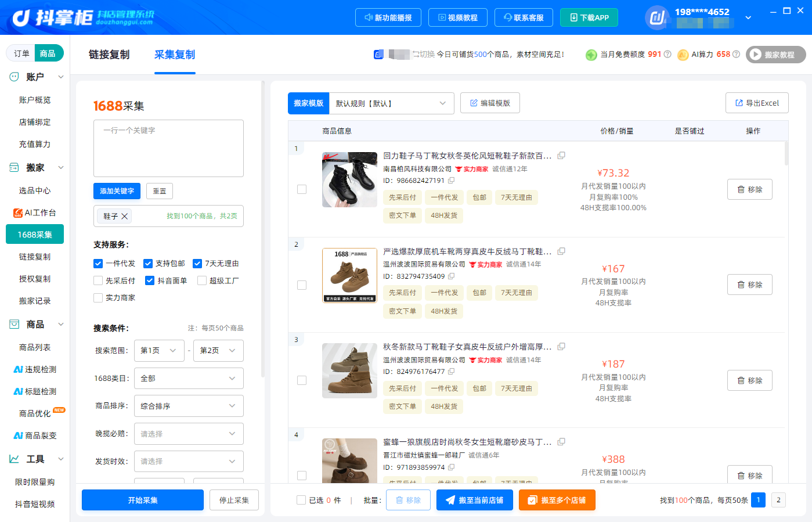The height and width of the screenshot is (522, 812).
Task: Open 选品中心 in the sidebar
Action: tap(35, 190)
